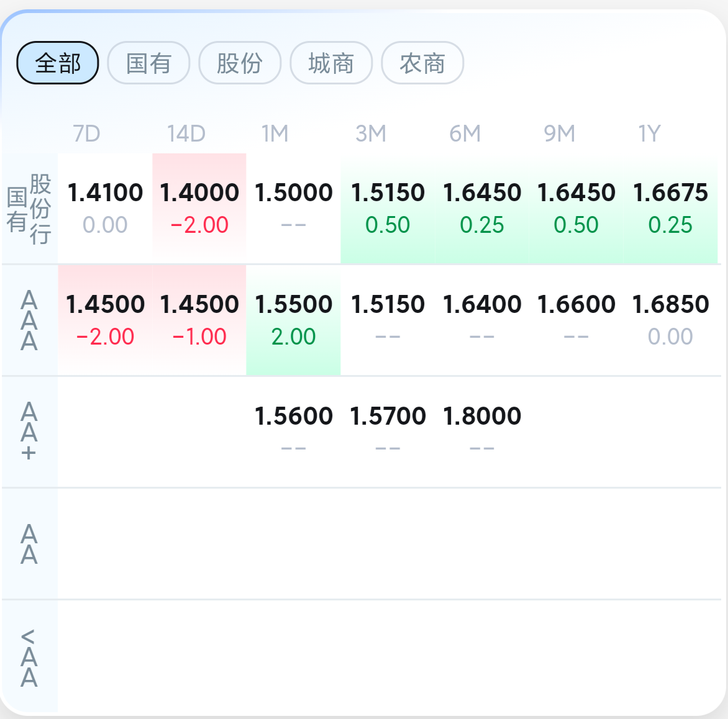Open the 农商 filter tab
The height and width of the screenshot is (719, 728).
422,63
